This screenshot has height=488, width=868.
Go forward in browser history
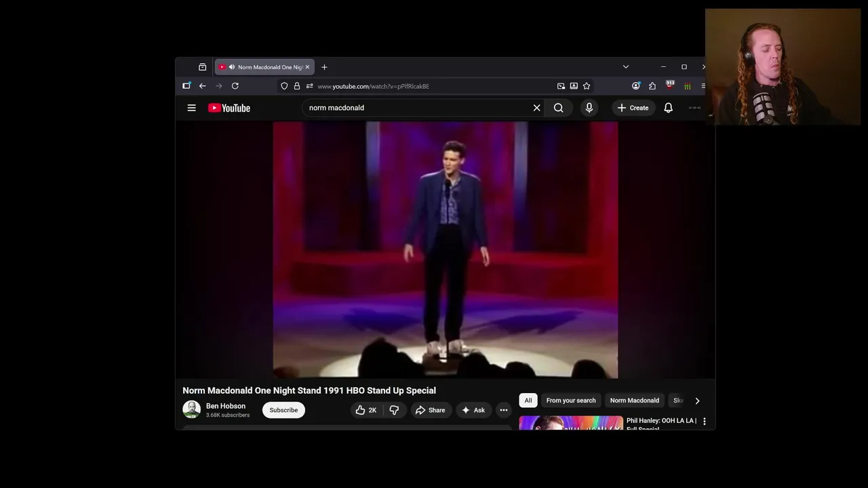(218, 86)
